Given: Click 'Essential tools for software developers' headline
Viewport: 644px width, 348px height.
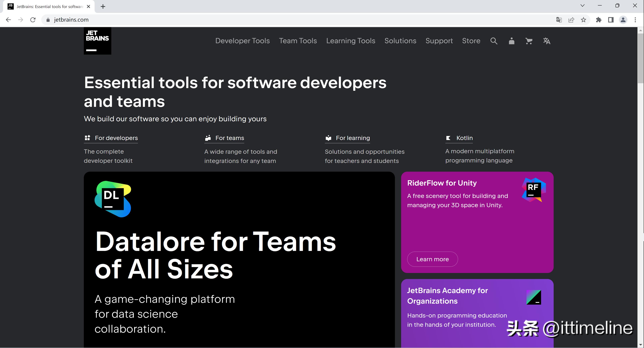Looking at the screenshot, I should 235,92.
